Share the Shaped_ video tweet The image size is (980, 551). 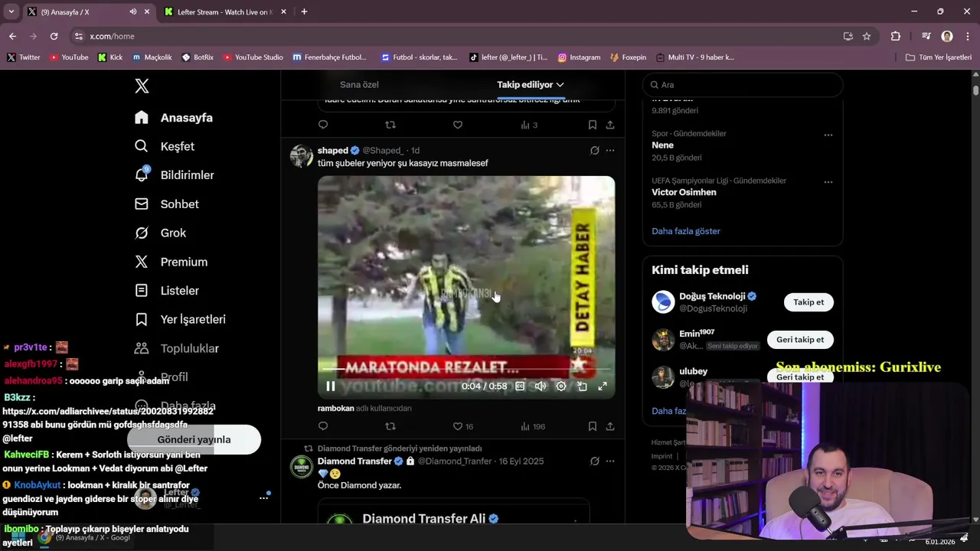pos(610,426)
